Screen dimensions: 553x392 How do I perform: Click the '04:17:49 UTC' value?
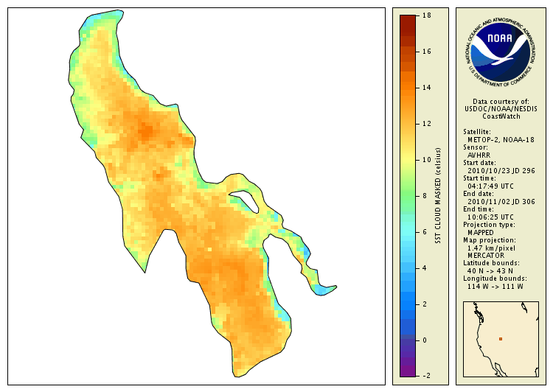[x=490, y=186]
